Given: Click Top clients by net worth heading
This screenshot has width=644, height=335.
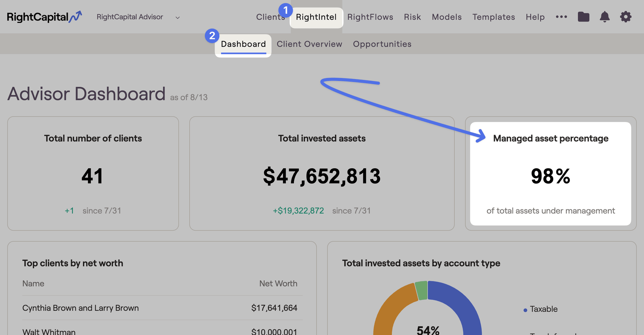Looking at the screenshot, I should point(72,263).
